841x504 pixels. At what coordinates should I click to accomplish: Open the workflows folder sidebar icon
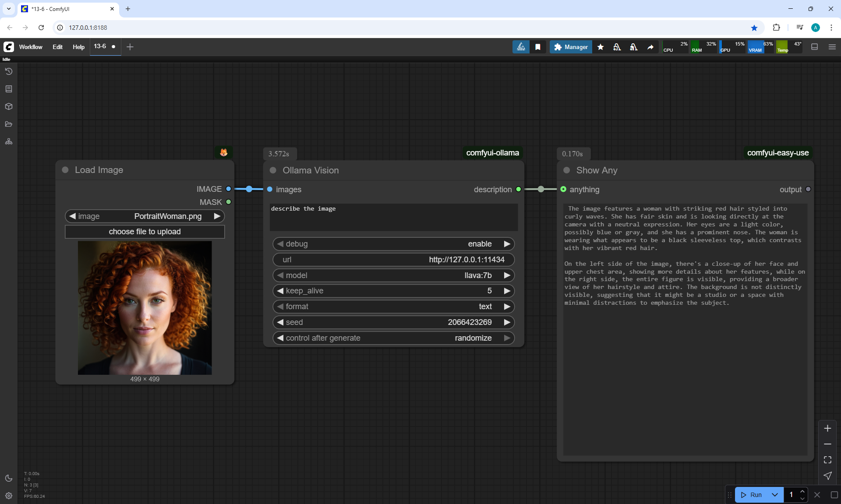[x=9, y=124]
